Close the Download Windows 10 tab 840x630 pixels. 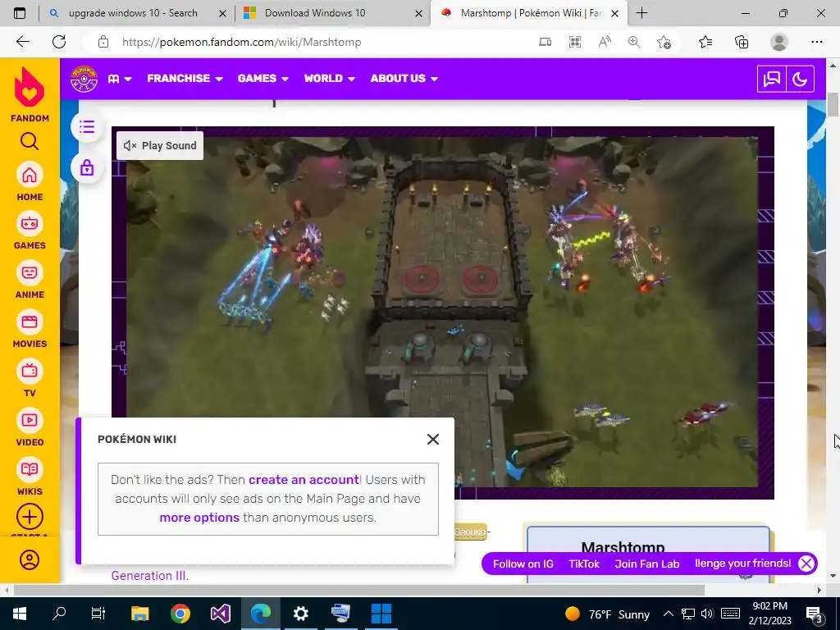419,13
